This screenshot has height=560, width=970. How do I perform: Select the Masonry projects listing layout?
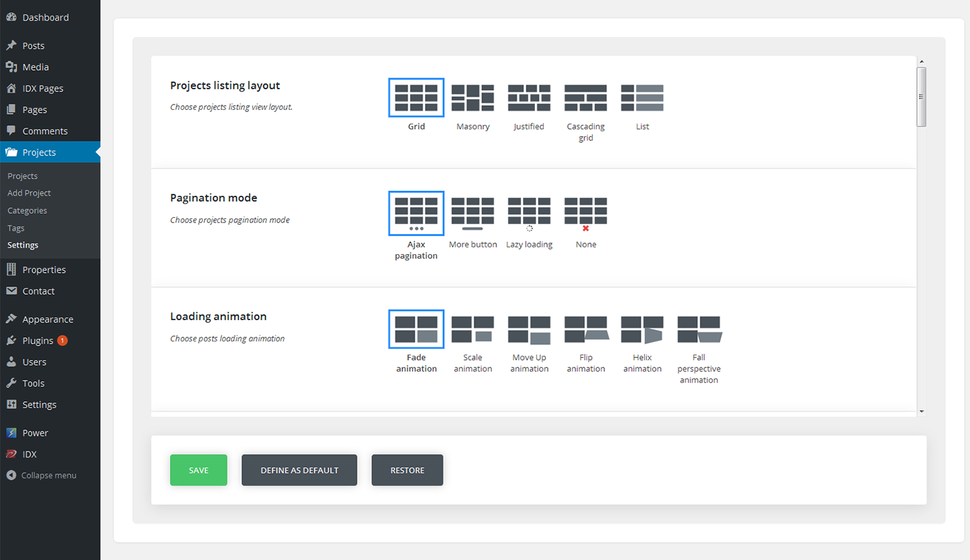point(472,97)
